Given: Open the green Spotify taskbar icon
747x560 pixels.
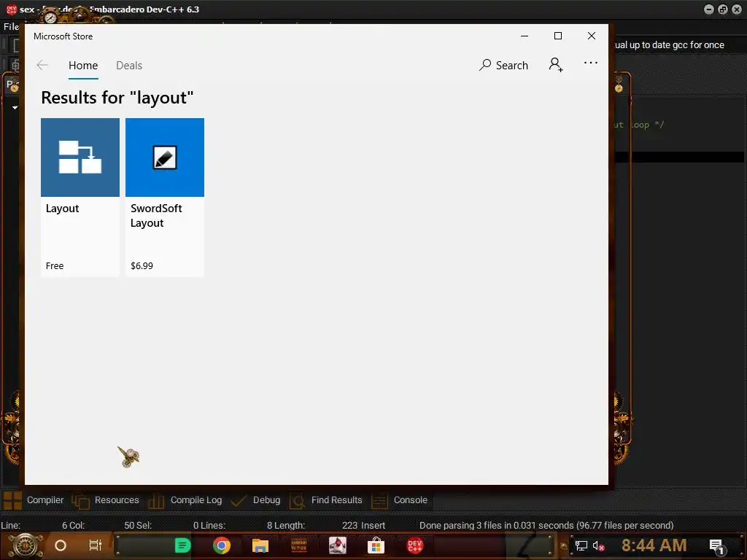Looking at the screenshot, I should [x=182, y=545].
